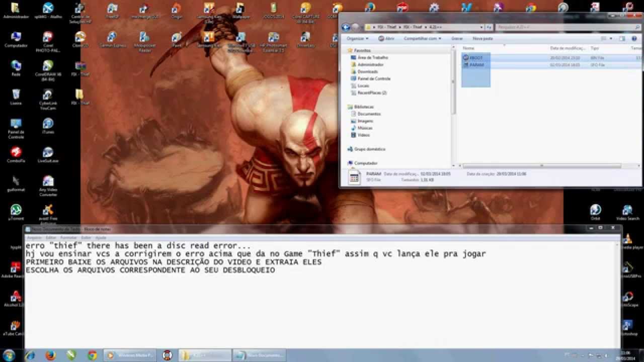Launch Any Video Converter shortcut

(48, 185)
